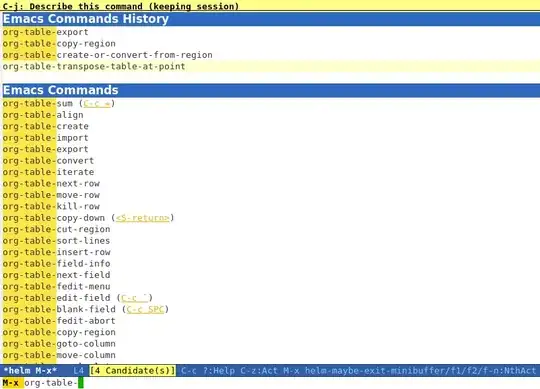Select the org-table-fedit-menu command
The height and width of the screenshot is (389, 540).
56,286
